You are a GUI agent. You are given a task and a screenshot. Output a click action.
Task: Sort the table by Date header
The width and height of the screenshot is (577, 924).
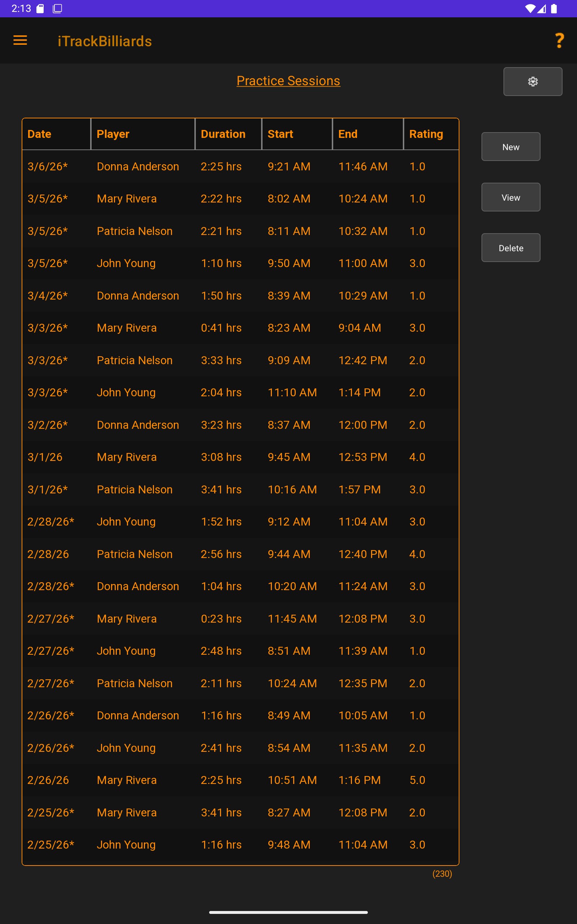(39, 134)
